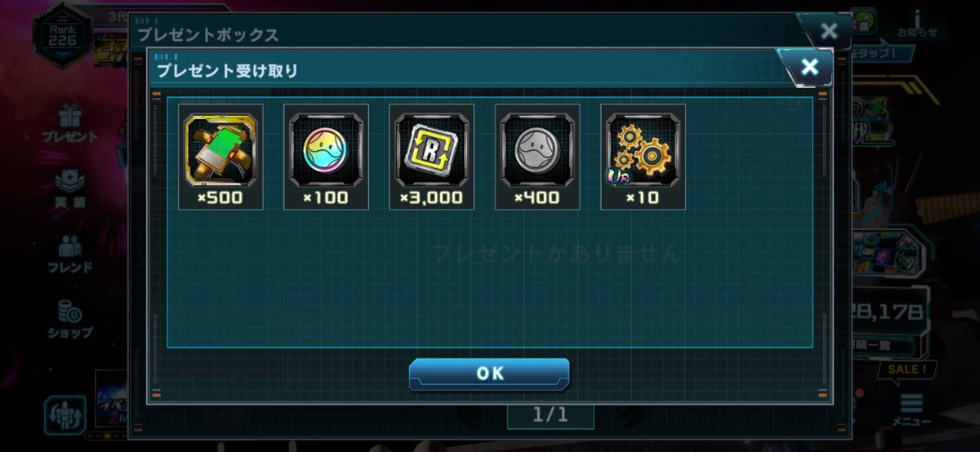Open the プレゼント sidebar menu
This screenshot has height=452, width=980.
coord(69,124)
